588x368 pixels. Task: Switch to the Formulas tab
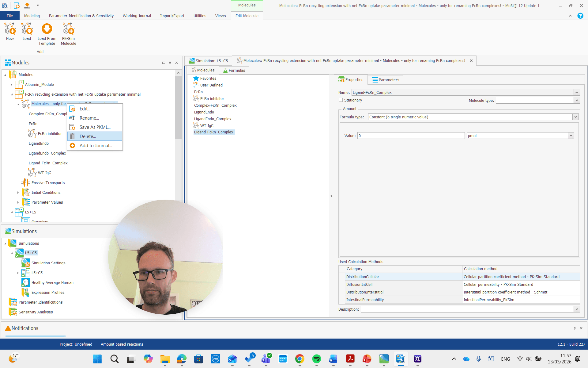click(234, 70)
